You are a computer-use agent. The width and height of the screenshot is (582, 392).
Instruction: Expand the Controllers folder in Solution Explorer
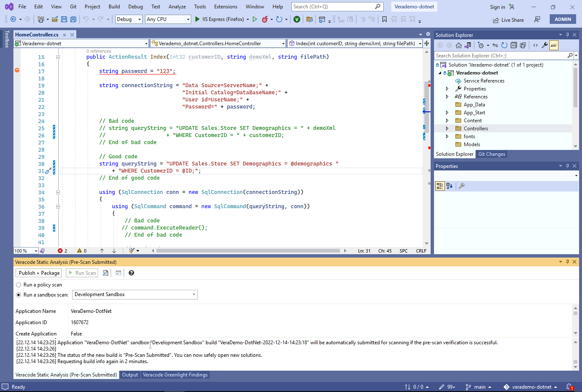[447, 129]
